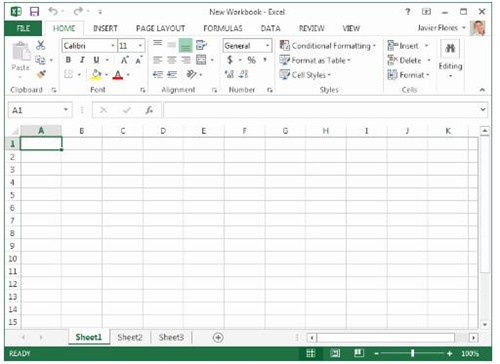Open the Sheet3 worksheet tab
The width and height of the screenshot is (500, 364).
point(171,337)
